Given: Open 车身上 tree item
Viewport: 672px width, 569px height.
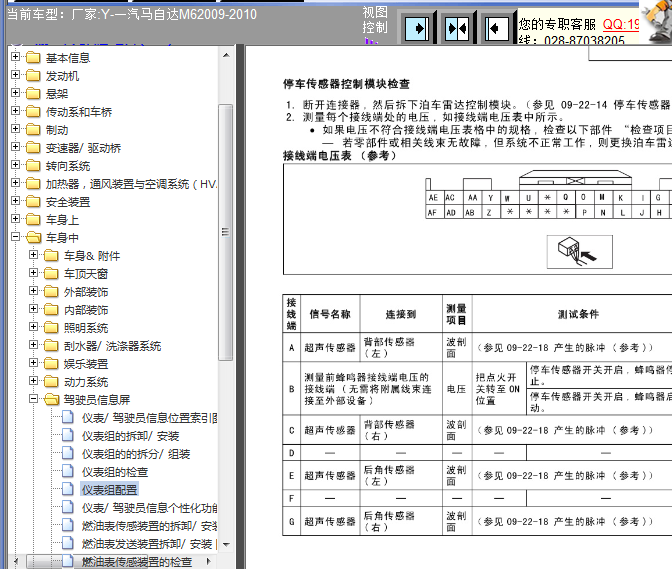Looking at the screenshot, I should (x=63, y=220).
